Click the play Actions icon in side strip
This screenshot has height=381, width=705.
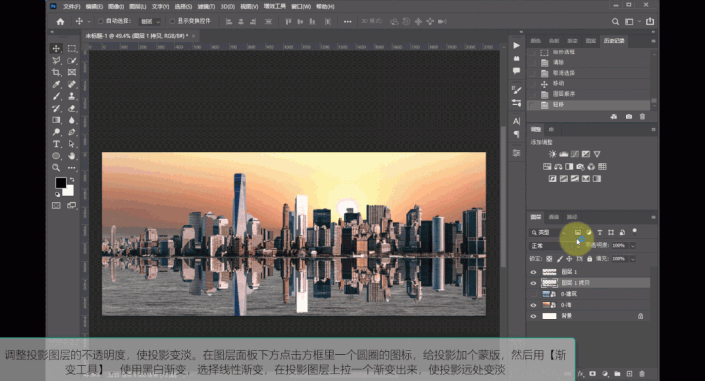(516, 45)
